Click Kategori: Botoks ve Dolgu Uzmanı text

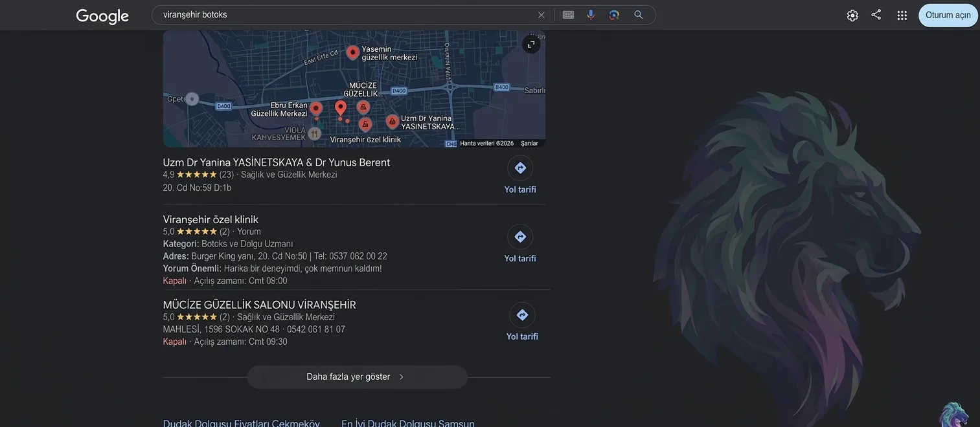(x=228, y=244)
